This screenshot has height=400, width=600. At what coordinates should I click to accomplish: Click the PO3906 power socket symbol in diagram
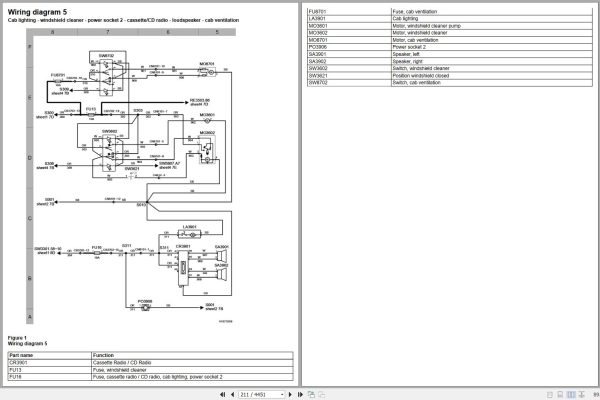[145, 307]
